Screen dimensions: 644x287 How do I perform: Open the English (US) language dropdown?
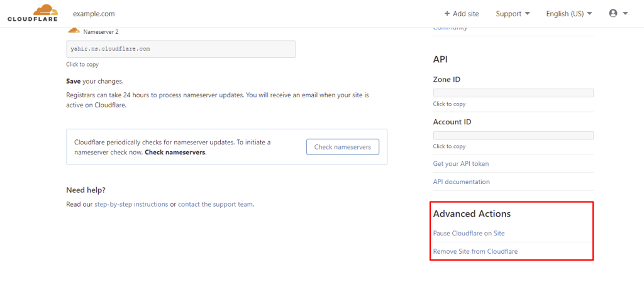pos(569,14)
